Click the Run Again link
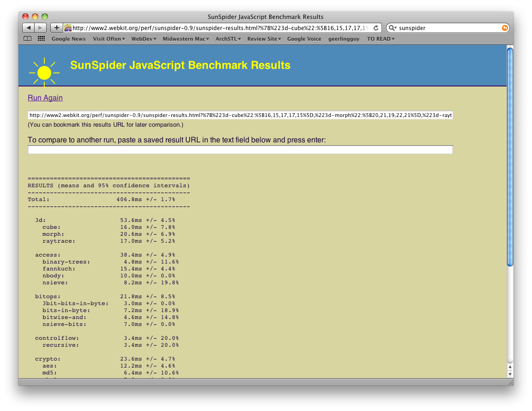Viewport: 532px width, 411px height. [x=45, y=98]
